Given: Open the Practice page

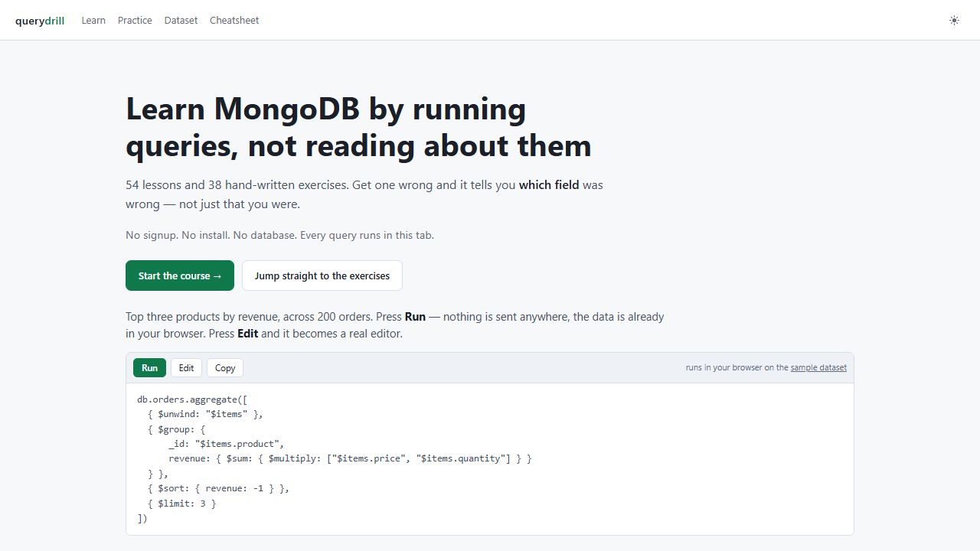Looking at the screenshot, I should (135, 21).
